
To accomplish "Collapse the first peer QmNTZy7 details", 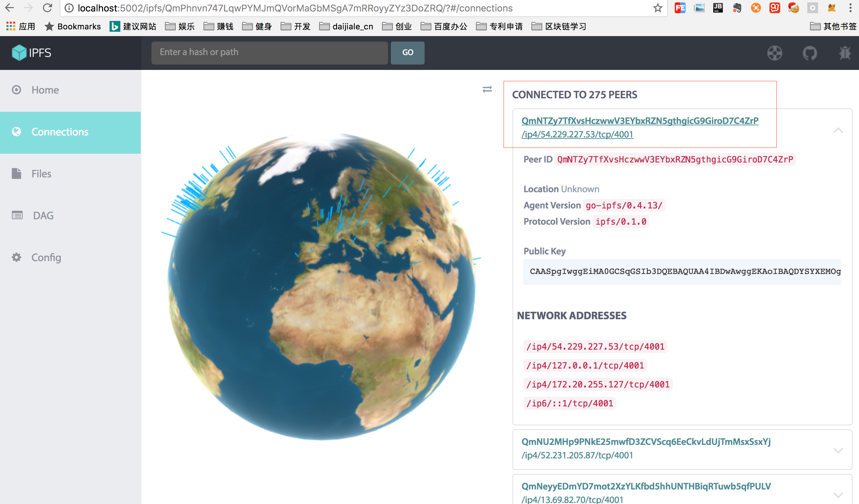I will pyautogui.click(x=838, y=130).
